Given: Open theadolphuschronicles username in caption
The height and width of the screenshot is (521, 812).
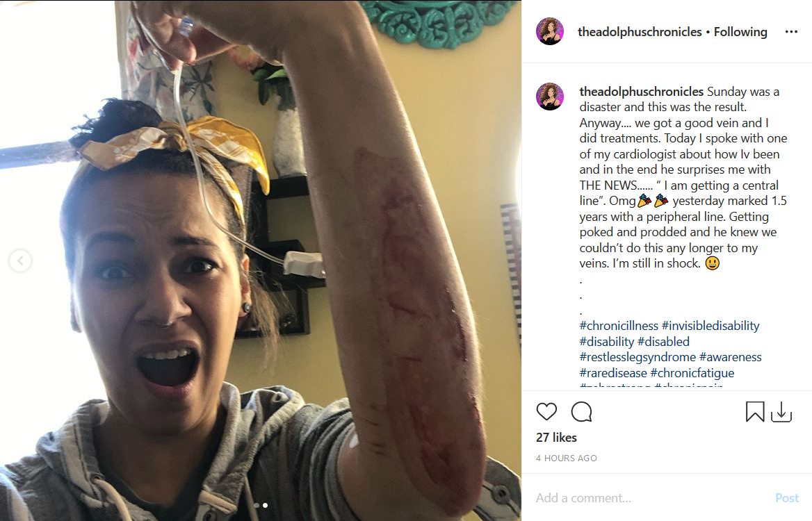Looking at the screenshot, I should 642,92.
